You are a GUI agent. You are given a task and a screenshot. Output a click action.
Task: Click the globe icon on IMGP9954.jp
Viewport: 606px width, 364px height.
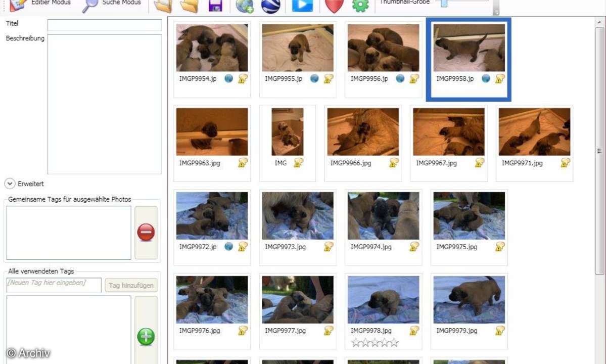pyautogui.click(x=229, y=78)
